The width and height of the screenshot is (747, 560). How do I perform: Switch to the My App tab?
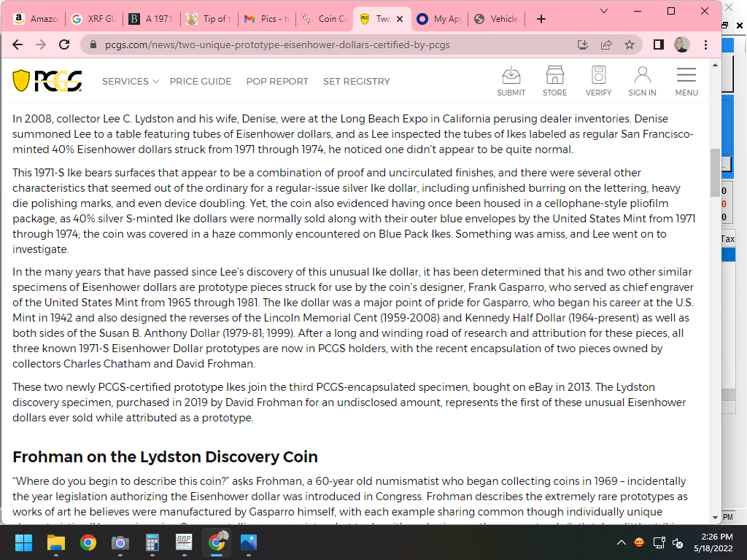(440, 19)
